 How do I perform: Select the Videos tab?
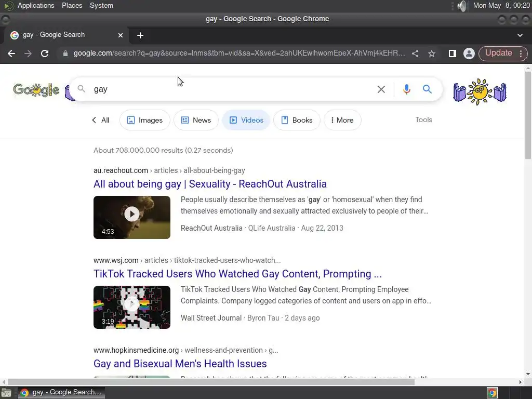pos(246,120)
